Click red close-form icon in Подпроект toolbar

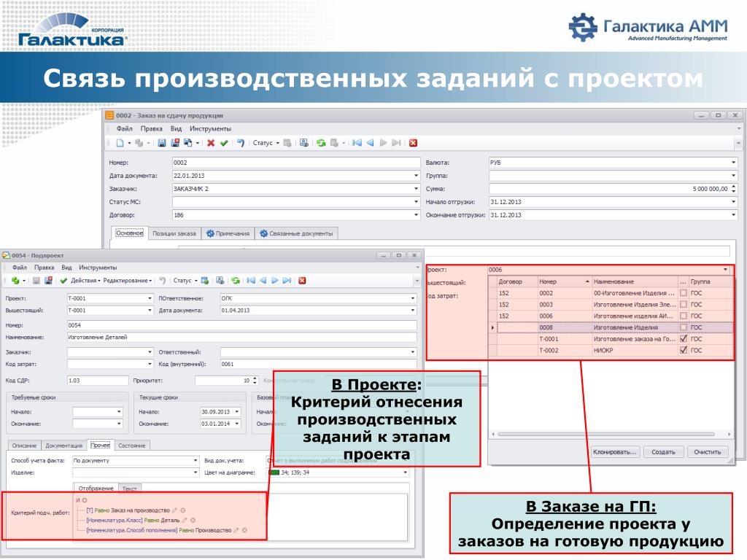(x=302, y=281)
